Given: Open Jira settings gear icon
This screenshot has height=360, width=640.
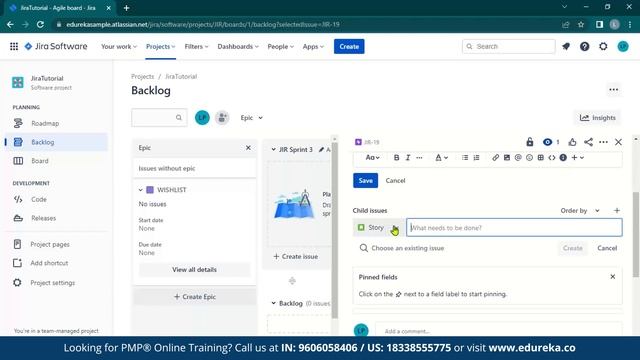Looking at the screenshot, I should (603, 47).
